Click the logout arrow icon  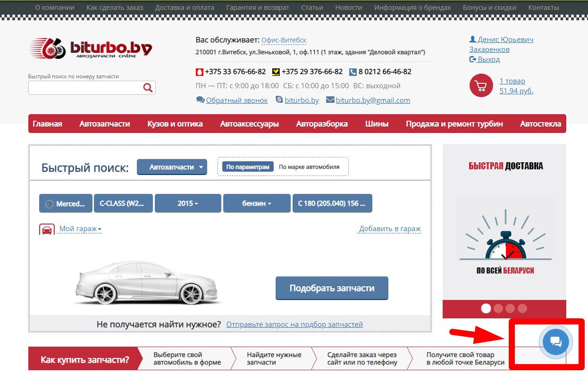coord(473,59)
